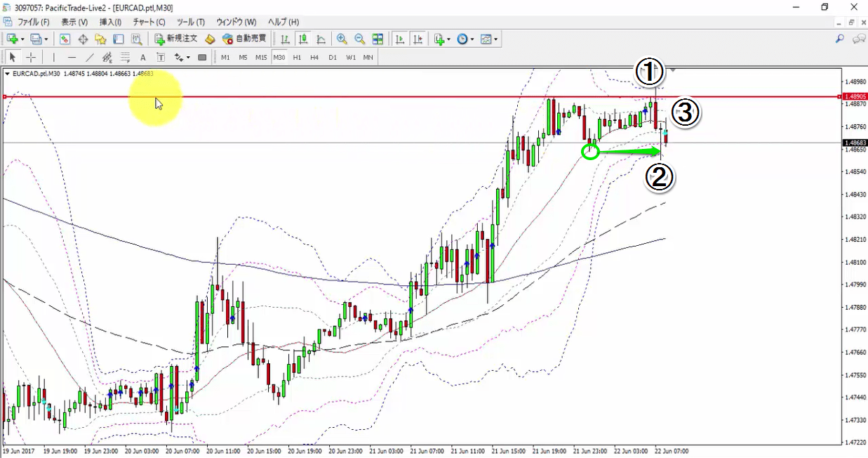Click the 新規注文 new order button
Viewport: 868px width, 458px height.
[x=176, y=39]
